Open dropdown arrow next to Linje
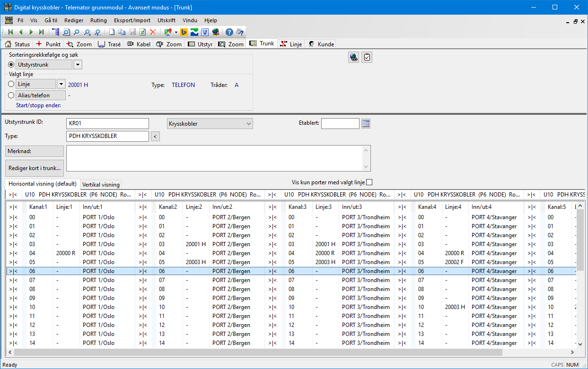The height and width of the screenshot is (369, 588). [x=61, y=84]
